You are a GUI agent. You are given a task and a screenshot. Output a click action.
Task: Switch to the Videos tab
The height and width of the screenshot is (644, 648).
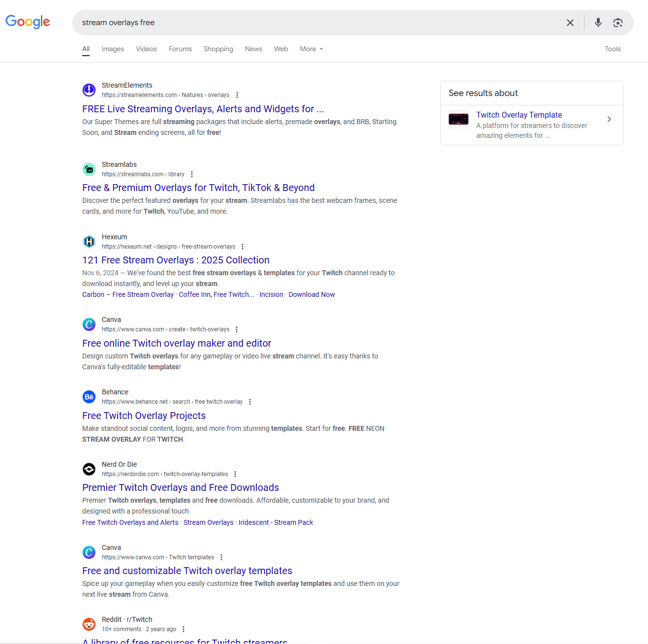(147, 49)
